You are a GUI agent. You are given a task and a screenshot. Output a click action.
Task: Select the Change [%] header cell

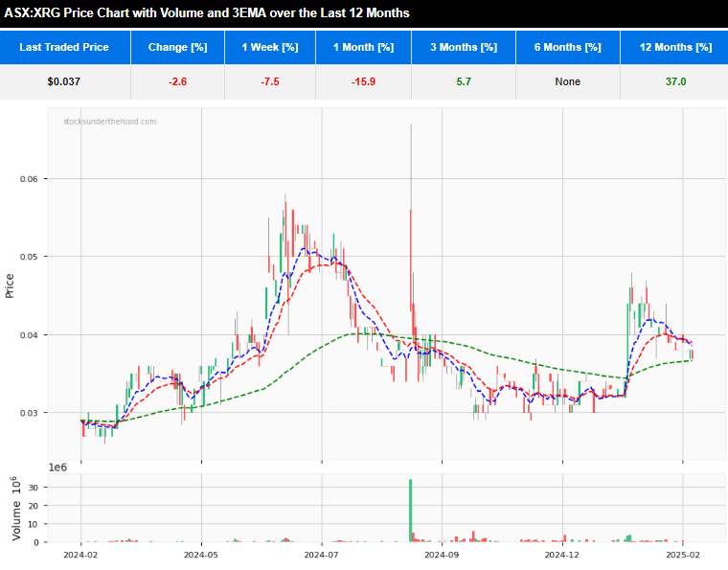tap(178, 47)
